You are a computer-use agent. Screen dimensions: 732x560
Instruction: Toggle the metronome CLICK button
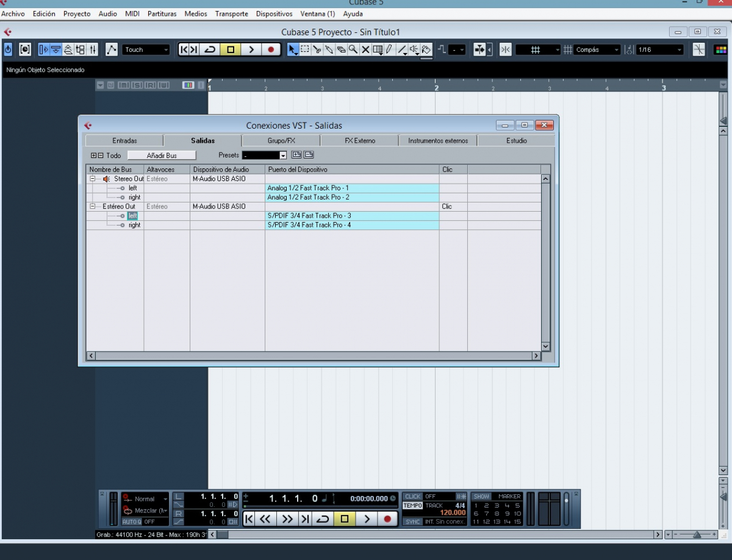tap(413, 497)
